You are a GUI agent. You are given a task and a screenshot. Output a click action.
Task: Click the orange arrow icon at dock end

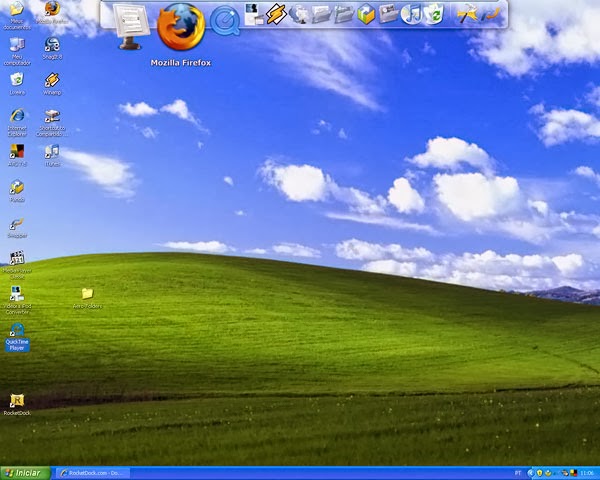point(491,14)
